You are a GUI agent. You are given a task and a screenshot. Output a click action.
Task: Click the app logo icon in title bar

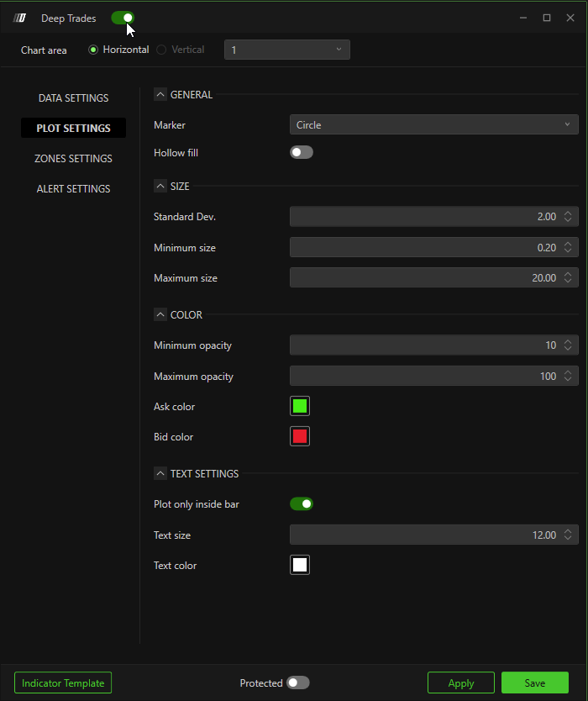click(x=21, y=18)
